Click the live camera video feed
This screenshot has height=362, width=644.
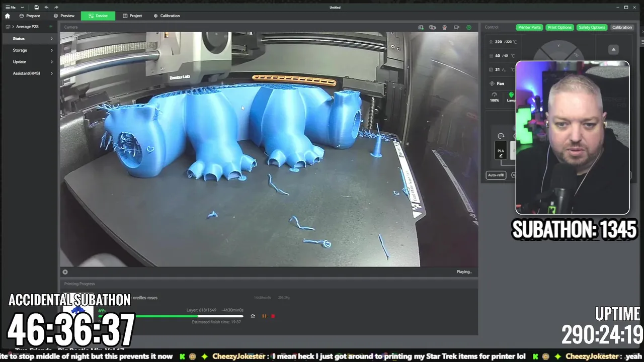click(x=269, y=149)
